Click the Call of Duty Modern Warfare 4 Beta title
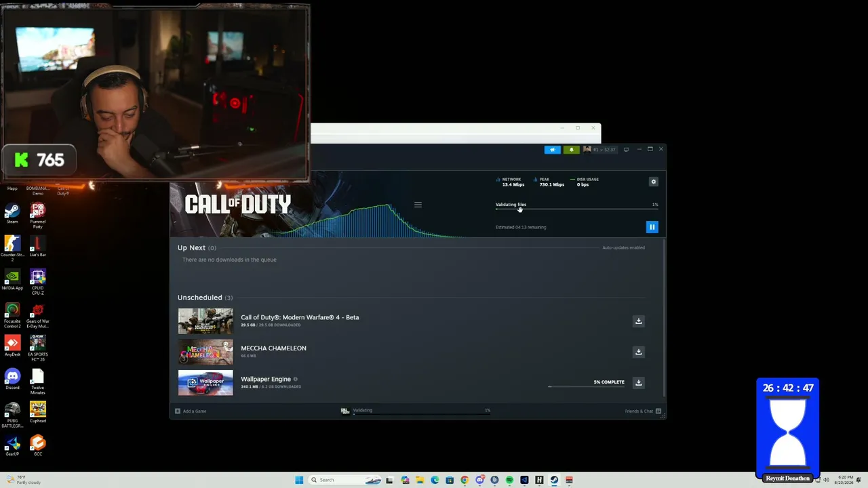The height and width of the screenshot is (488, 868). [300, 317]
